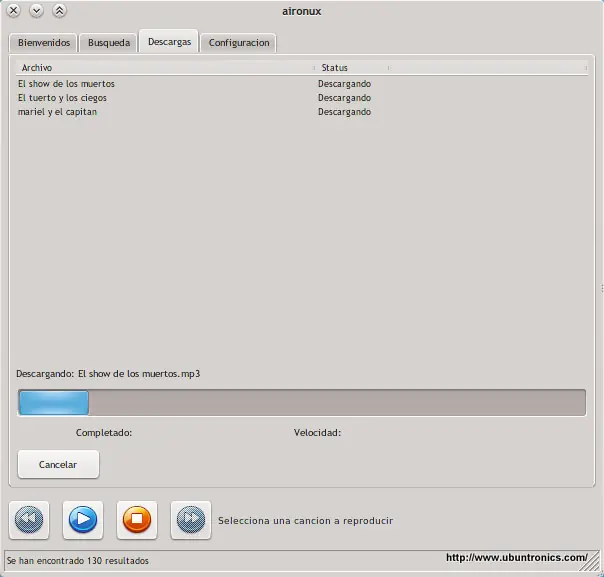The width and height of the screenshot is (604, 577).
Task: Sort list by Status column header
Action: pyautogui.click(x=352, y=68)
